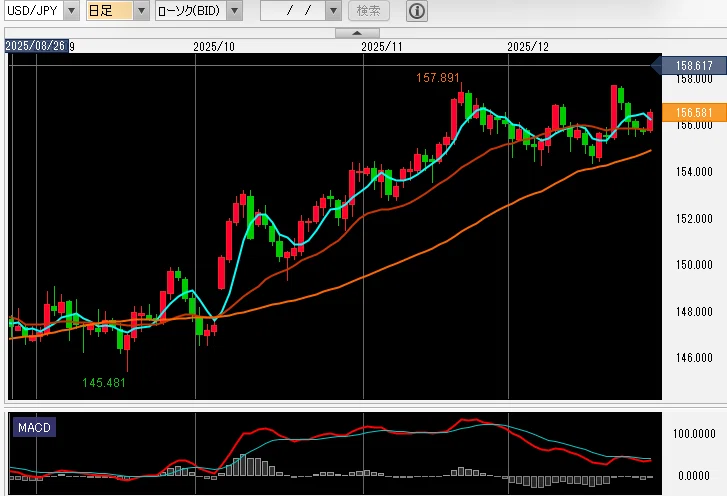Click the 150.000 price axis label
The image size is (727, 496).
pyautogui.click(x=694, y=265)
